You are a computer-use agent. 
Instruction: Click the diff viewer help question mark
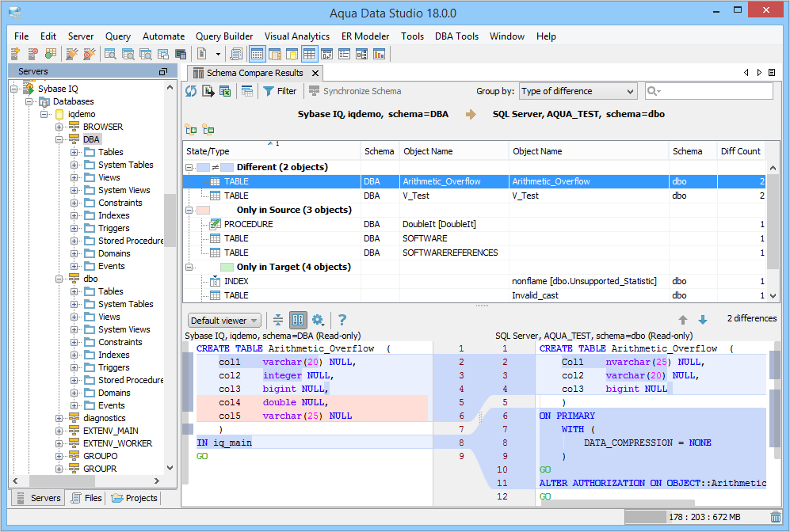(342, 320)
